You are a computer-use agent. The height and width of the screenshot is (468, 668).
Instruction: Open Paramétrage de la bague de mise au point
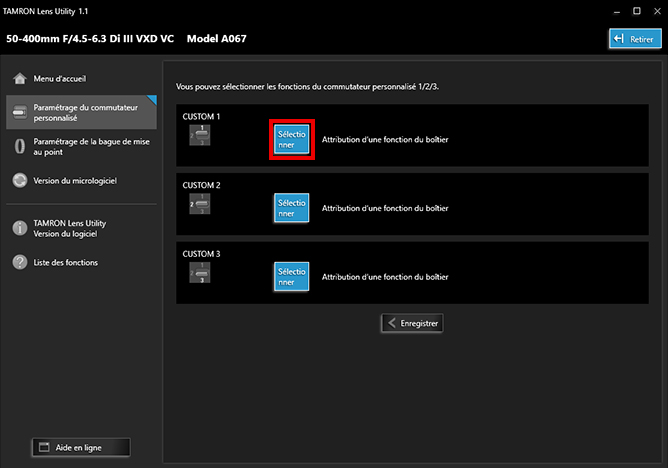pyautogui.click(x=81, y=146)
